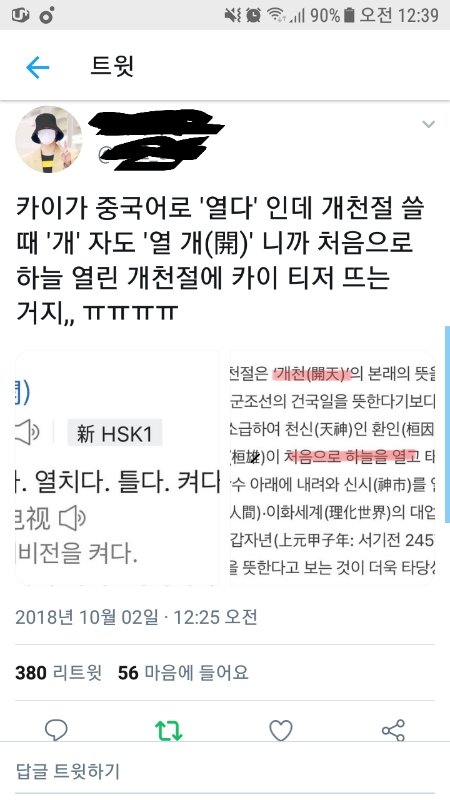
Task: Tap the blue back arrow
Action: (x=37, y=67)
